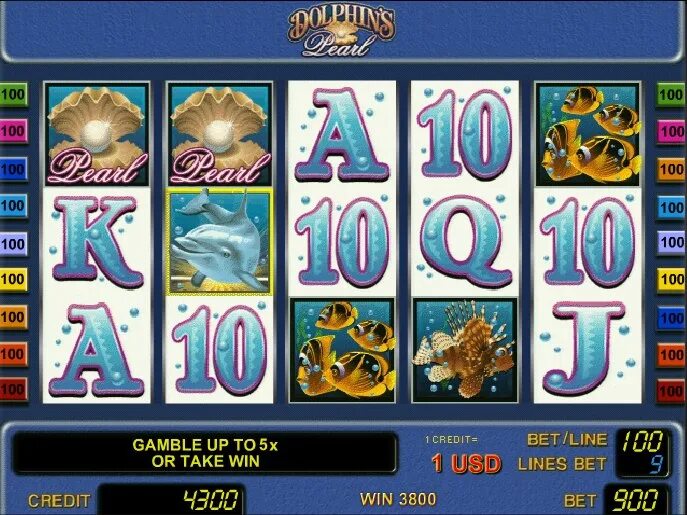Click the Bet display showing 900
687x515 pixels.
(637, 500)
